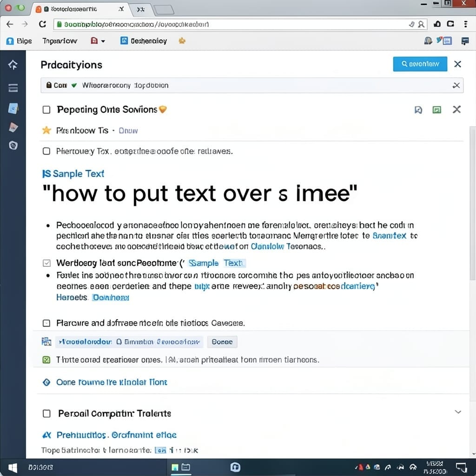Click the page vertical scrollbar
Screen dimensions: 476x476
point(472,204)
